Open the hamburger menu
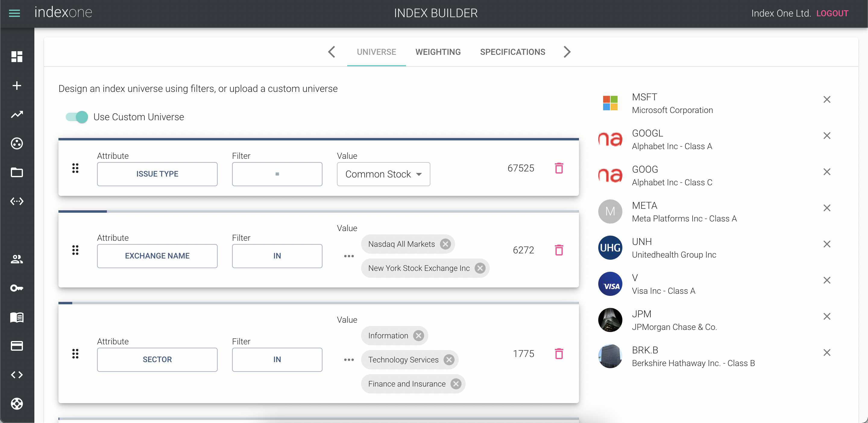Viewport: 868px width, 423px height. (x=14, y=14)
